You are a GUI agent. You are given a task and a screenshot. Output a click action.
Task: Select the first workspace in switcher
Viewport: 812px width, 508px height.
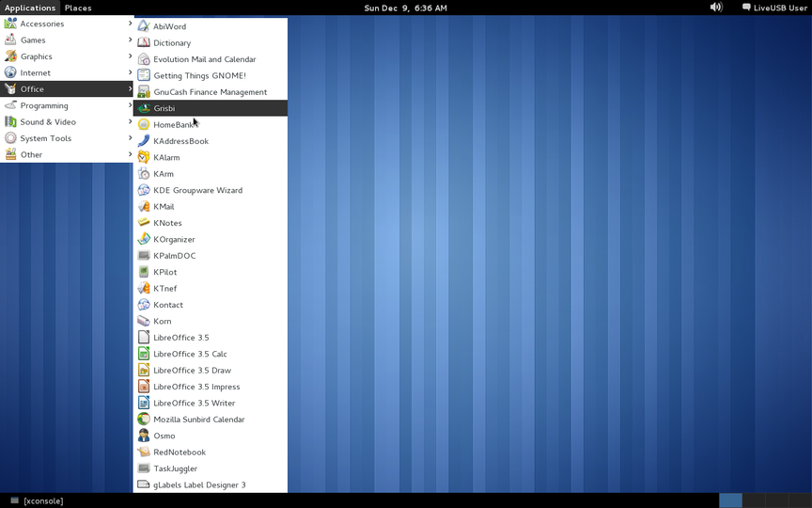(730, 500)
